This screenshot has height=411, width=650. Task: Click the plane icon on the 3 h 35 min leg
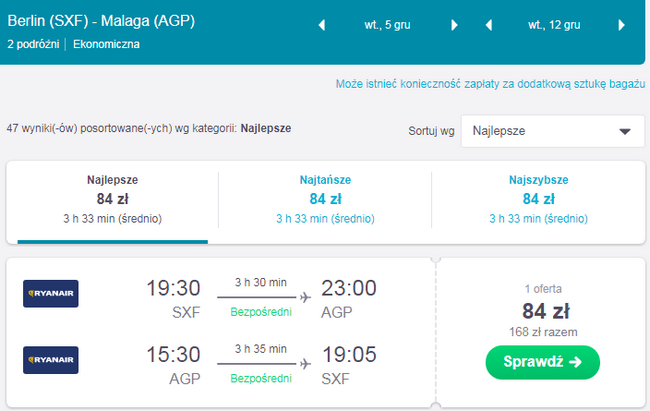coord(306,364)
